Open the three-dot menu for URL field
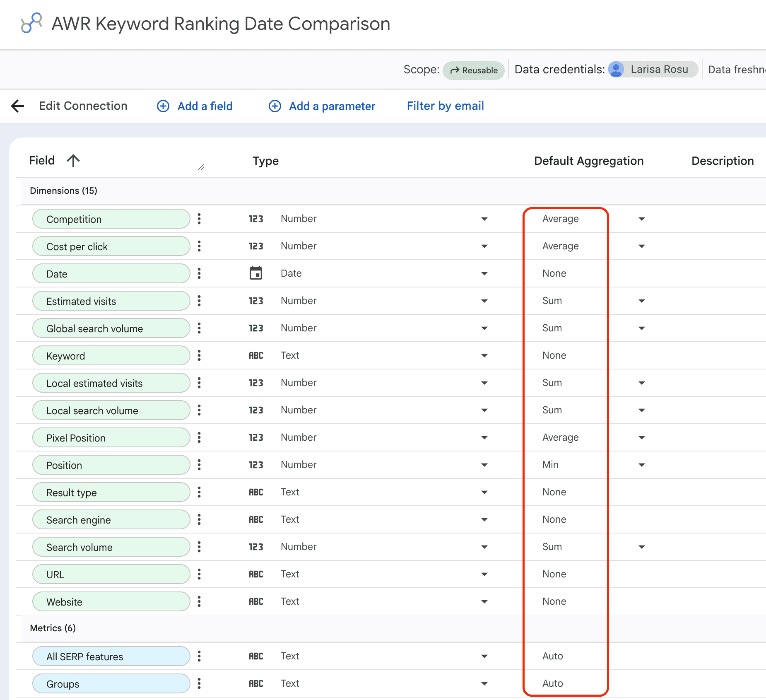 click(199, 574)
